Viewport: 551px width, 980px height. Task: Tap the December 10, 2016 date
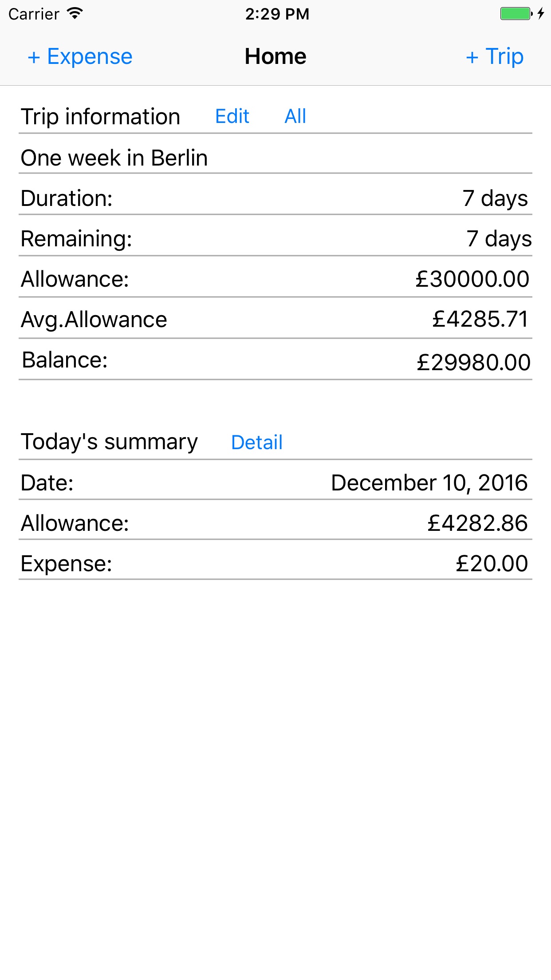pyautogui.click(x=429, y=482)
